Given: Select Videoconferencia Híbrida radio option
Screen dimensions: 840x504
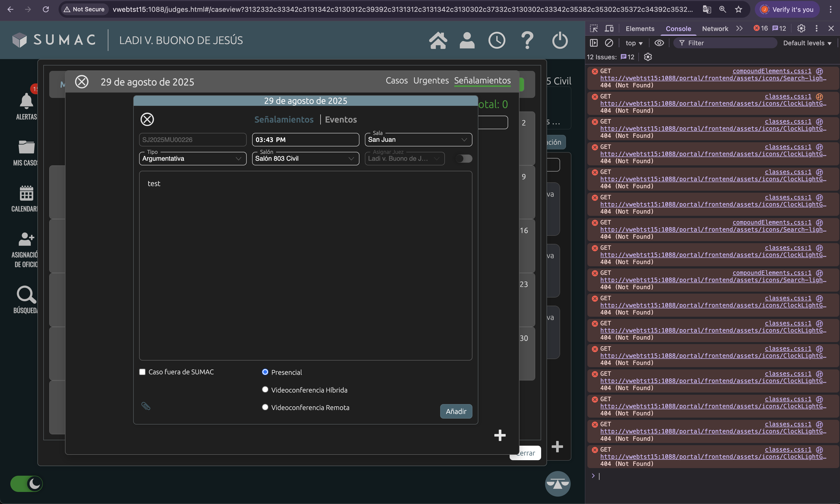Looking at the screenshot, I should (265, 390).
